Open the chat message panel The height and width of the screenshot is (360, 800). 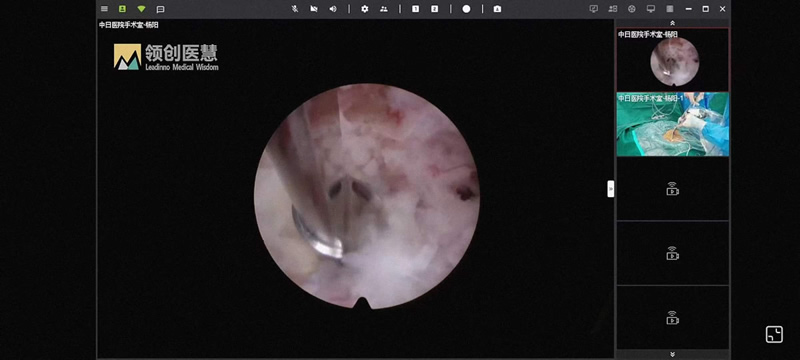click(x=160, y=9)
